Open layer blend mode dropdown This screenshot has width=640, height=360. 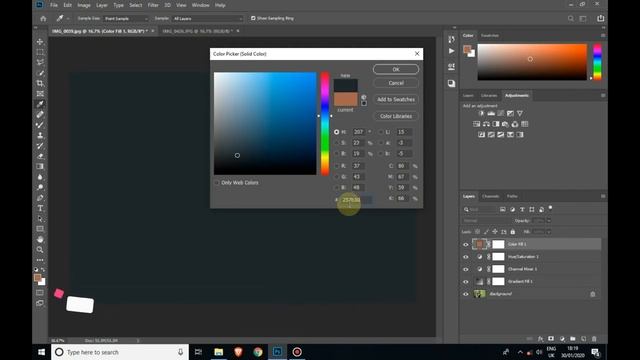(487, 220)
